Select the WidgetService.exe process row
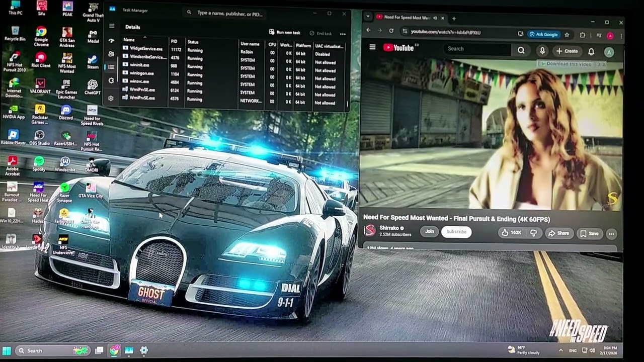This screenshot has width=644, height=362. [234, 50]
